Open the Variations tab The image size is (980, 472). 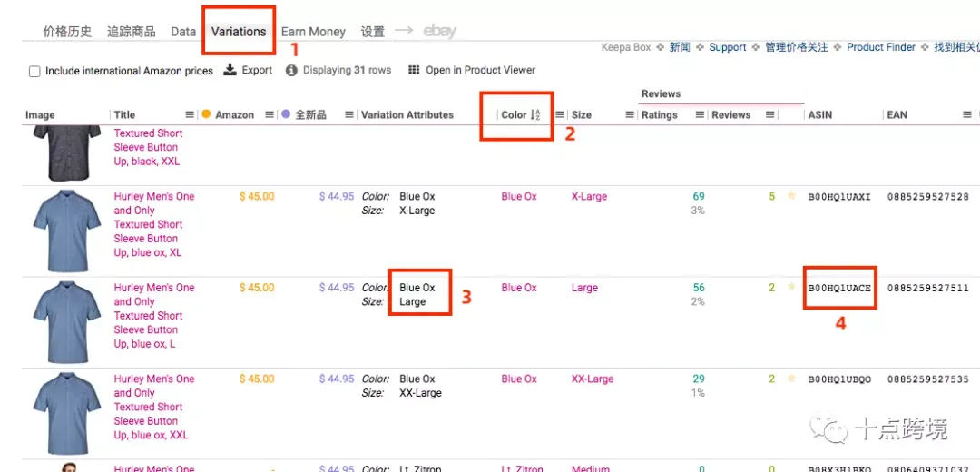[238, 31]
